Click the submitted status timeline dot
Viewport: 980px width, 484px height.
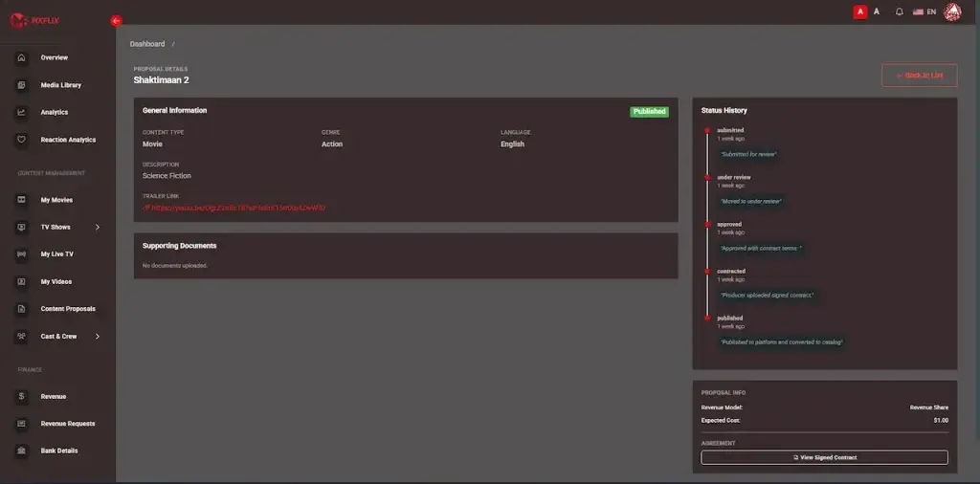pyautogui.click(x=707, y=130)
